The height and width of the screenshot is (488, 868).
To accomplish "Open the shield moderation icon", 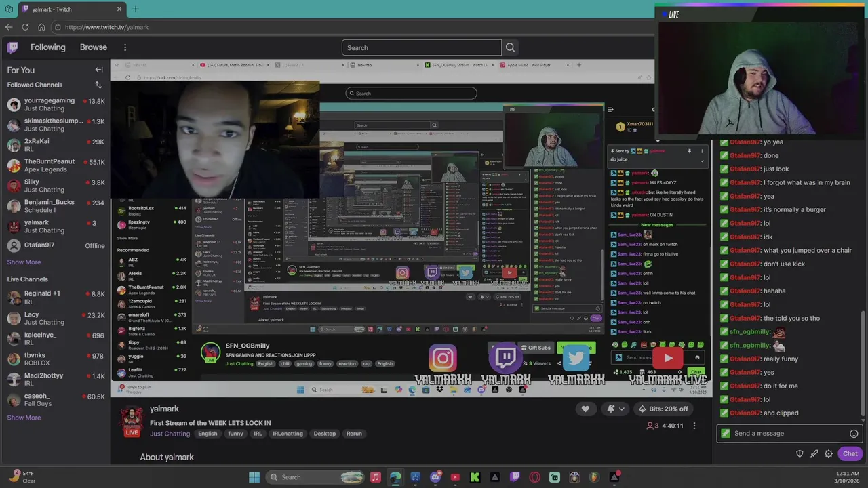I will pos(800,453).
